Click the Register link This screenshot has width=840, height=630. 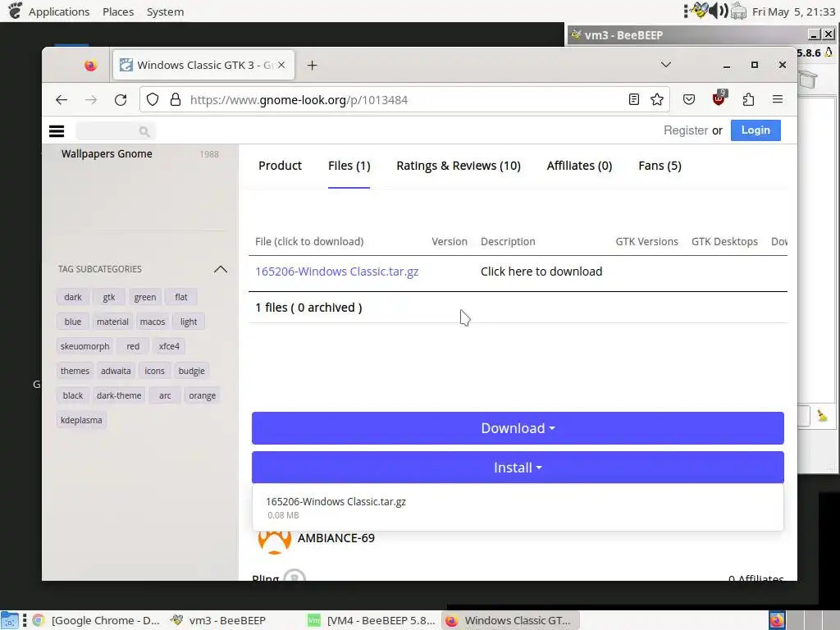[x=686, y=130]
